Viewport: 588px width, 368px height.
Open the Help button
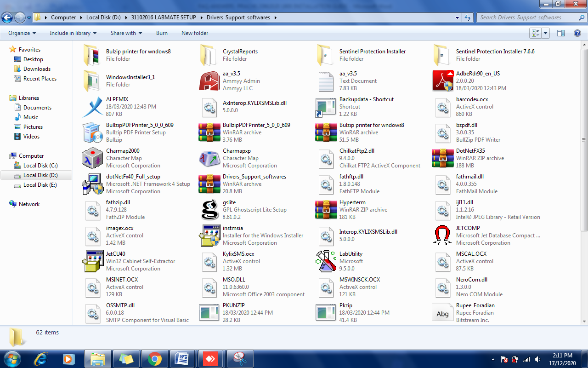(x=577, y=33)
